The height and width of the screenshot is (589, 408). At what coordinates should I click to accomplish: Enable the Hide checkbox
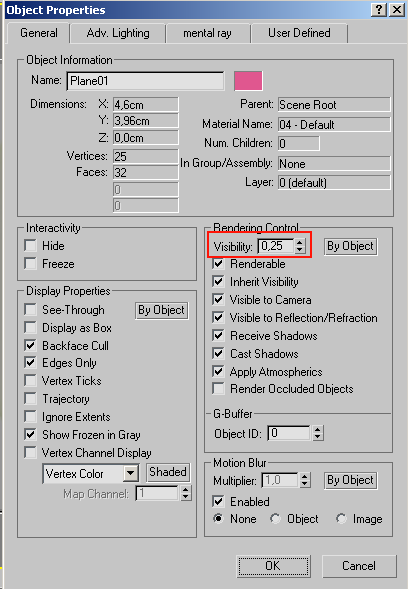[x=30, y=246]
